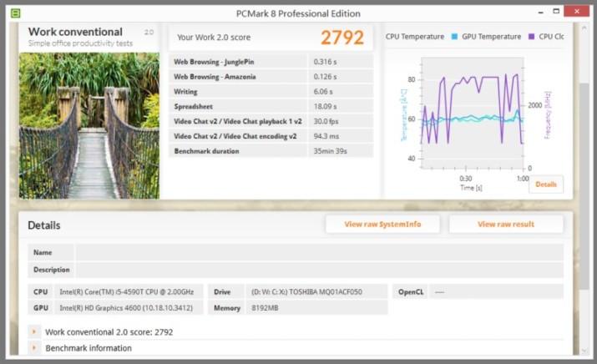The image size is (597, 364).
Task: Select the Spreadsheet result row
Action: [x=271, y=106]
